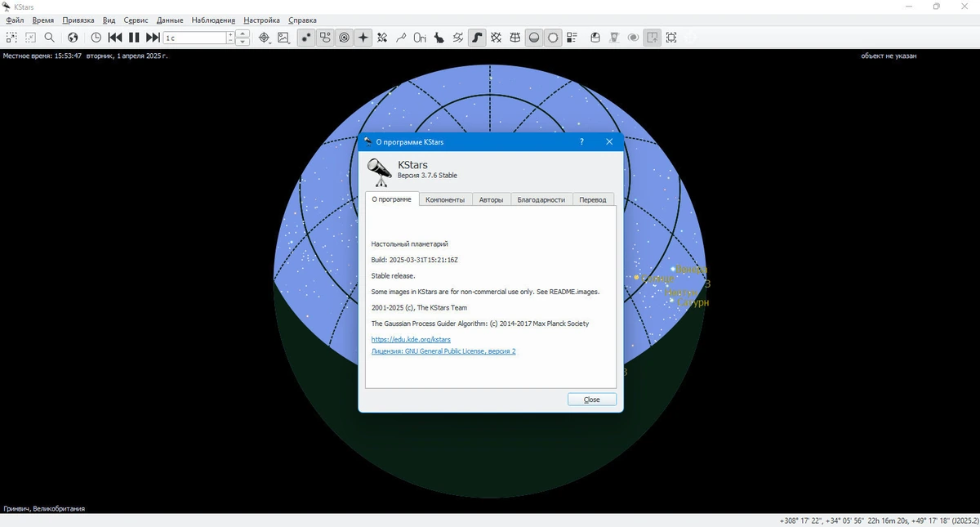Open the crosshair target dropdown in toolbar

point(264,38)
